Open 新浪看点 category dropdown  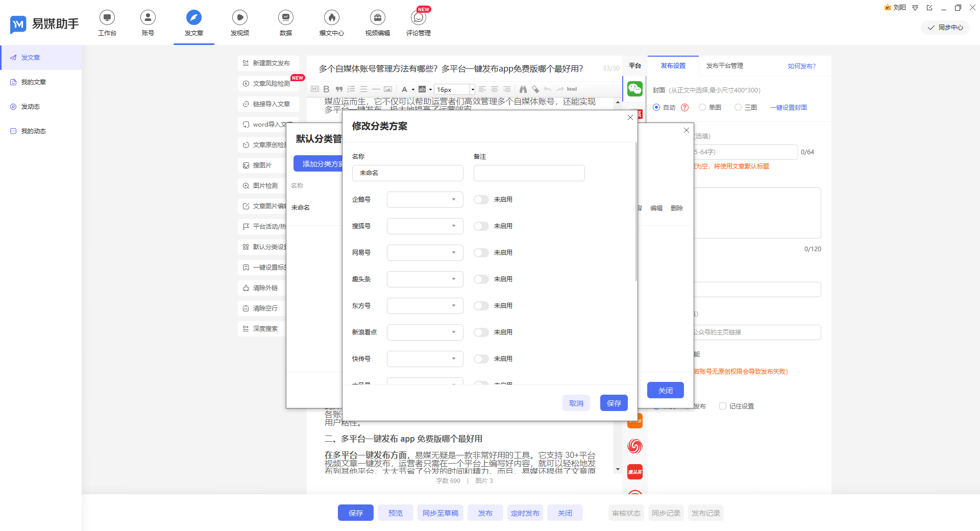click(425, 332)
